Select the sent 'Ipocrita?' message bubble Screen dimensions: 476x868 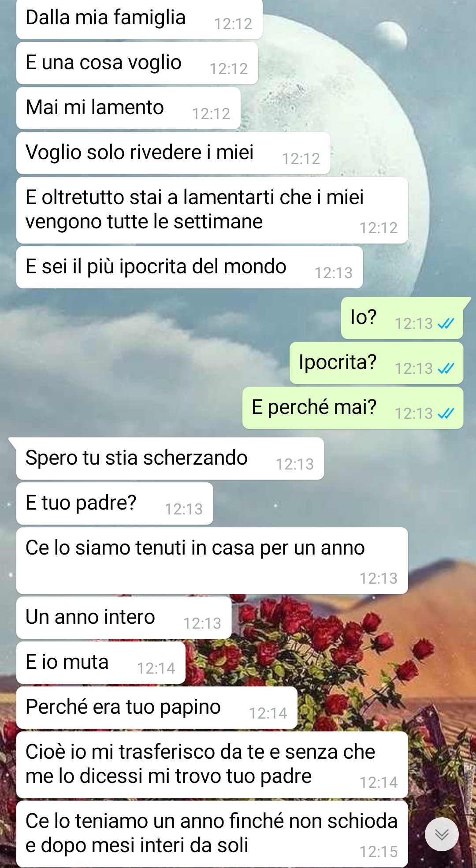(x=376, y=363)
